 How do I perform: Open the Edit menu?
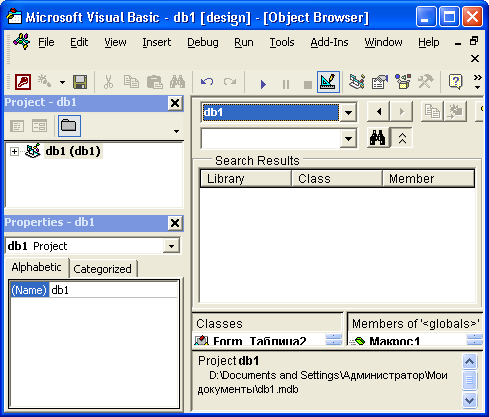coord(79,42)
